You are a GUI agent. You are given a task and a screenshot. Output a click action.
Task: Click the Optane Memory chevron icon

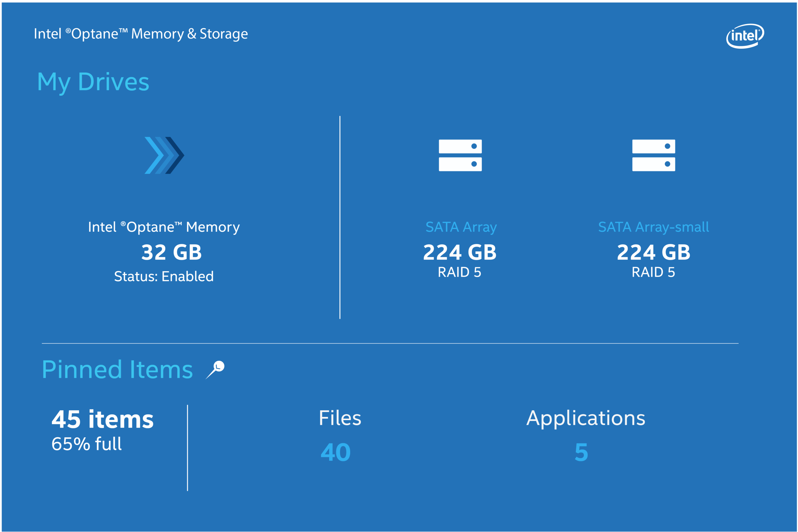164,155
